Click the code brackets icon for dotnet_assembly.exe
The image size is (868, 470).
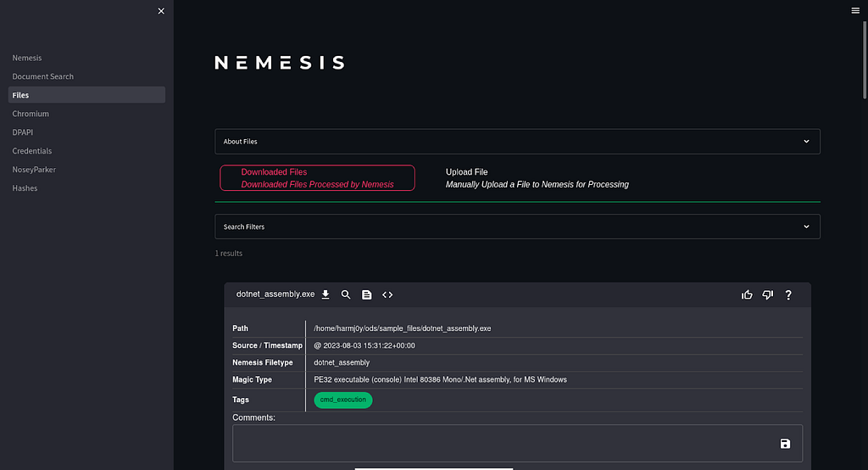(x=387, y=295)
